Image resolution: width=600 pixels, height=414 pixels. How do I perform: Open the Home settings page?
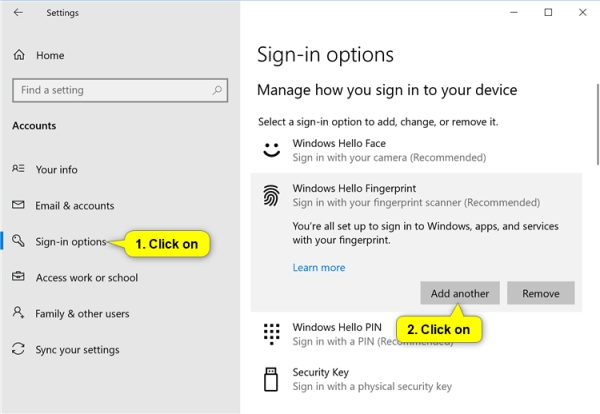50,55
